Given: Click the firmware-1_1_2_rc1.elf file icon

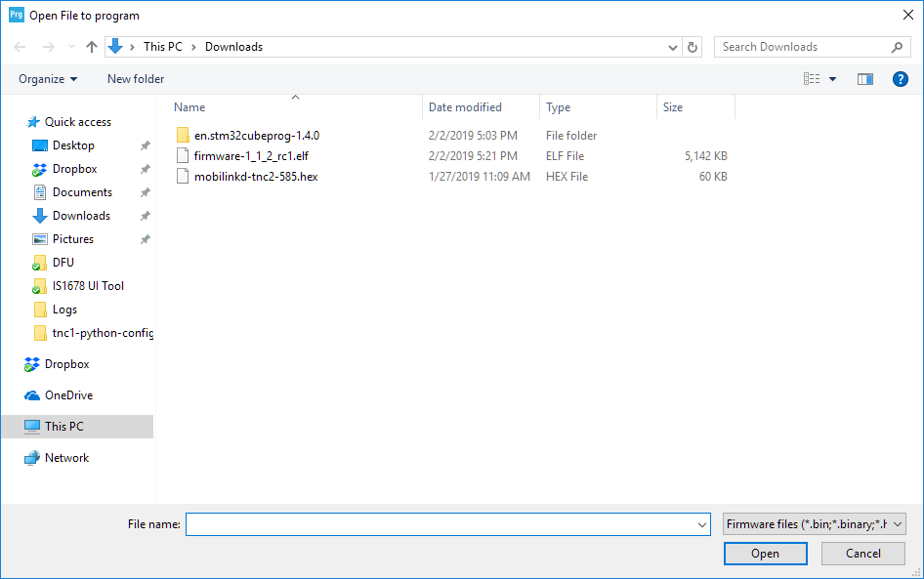Looking at the screenshot, I should tap(183, 156).
